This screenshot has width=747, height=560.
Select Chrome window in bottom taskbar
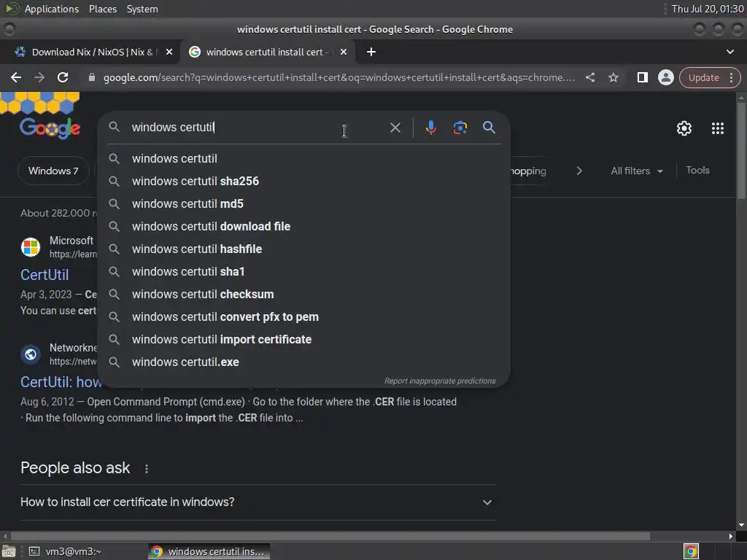209,551
